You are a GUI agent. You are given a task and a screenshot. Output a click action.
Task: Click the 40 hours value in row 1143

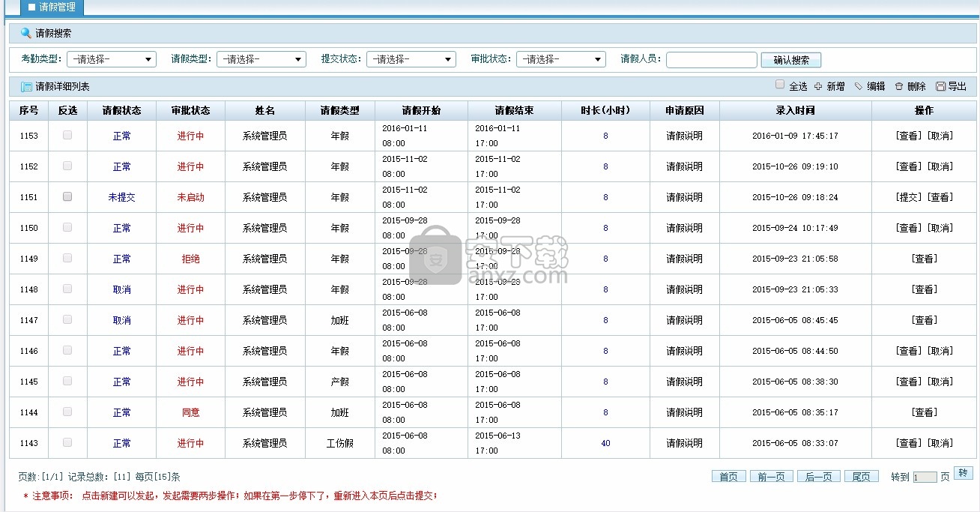pyautogui.click(x=605, y=443)
